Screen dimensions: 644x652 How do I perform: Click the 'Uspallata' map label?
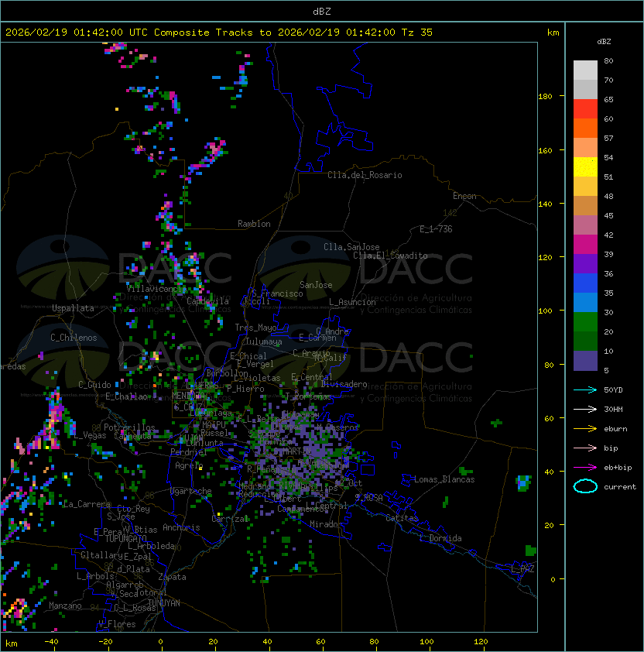tap(73, 308)
